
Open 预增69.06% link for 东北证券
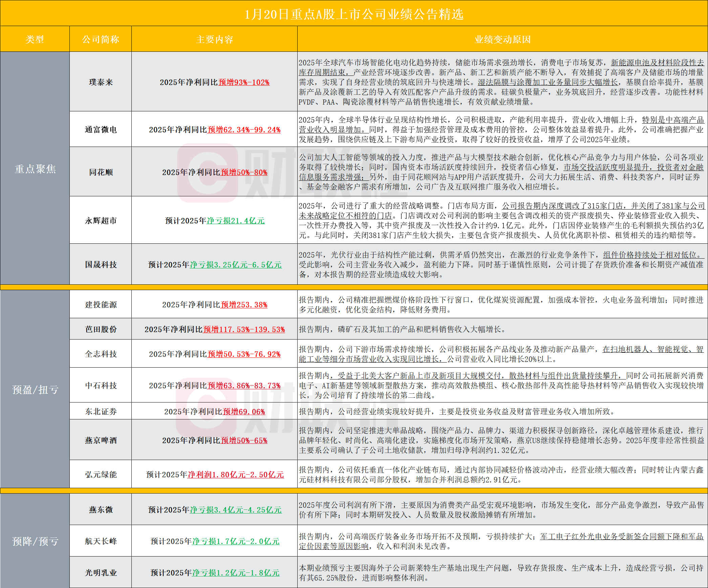pos(244,412)
